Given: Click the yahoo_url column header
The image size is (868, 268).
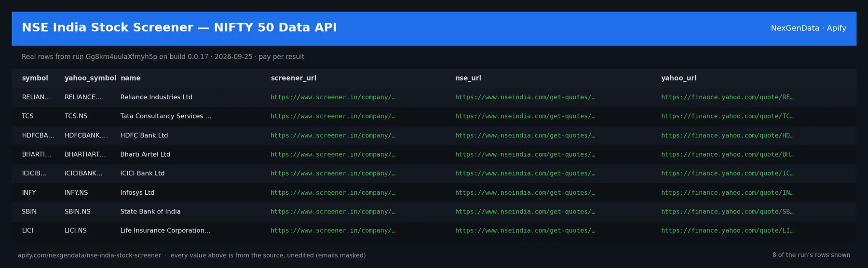Looking at the screenshot, I should [x=679, y=78].
